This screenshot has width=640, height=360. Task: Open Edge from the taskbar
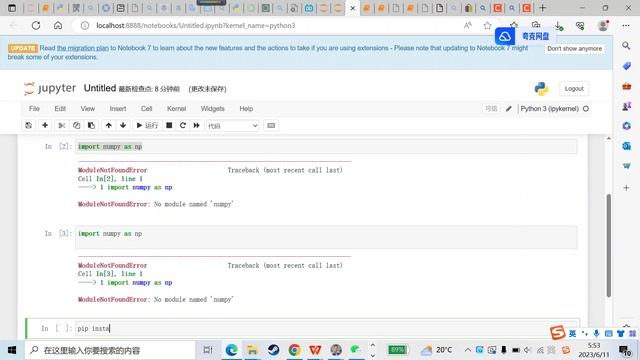[x=231, y=350]
